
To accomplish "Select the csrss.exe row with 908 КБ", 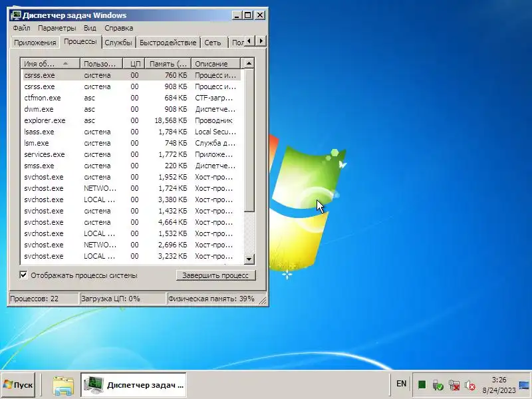I will [132, 86].
